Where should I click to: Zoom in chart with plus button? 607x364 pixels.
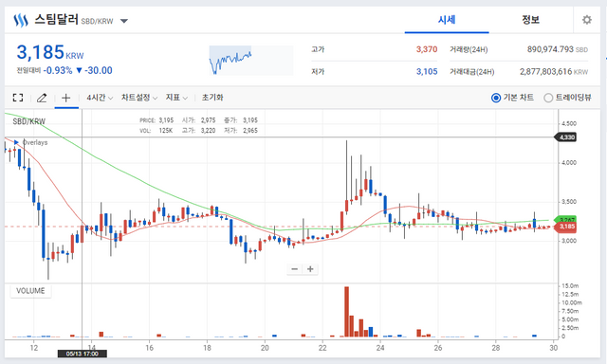click(x=310, y=269)
